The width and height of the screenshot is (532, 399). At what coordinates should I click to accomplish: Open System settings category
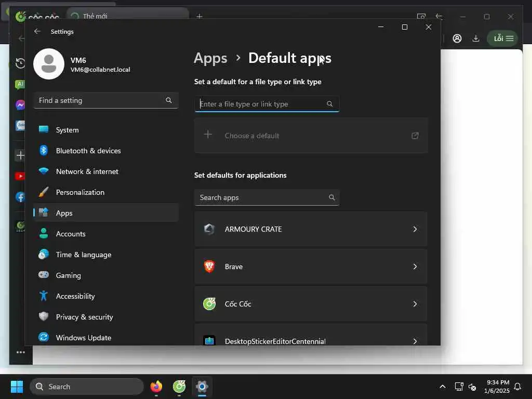click(106, 130)
